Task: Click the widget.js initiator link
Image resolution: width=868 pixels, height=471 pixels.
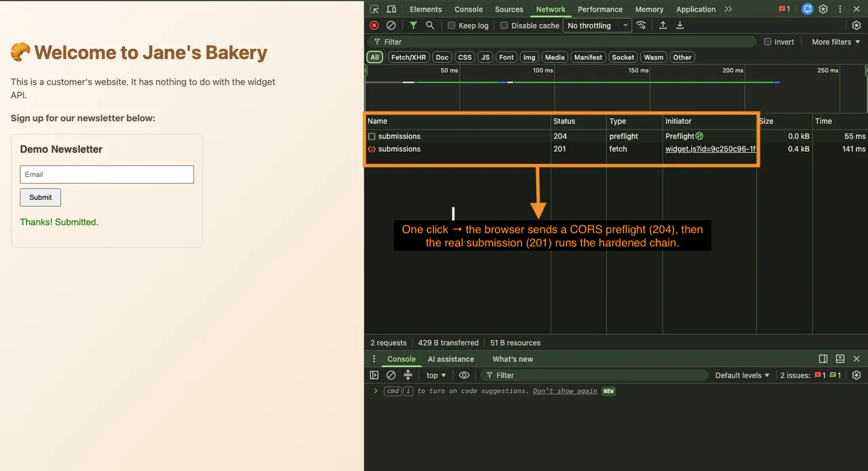Action: (710, 149)
